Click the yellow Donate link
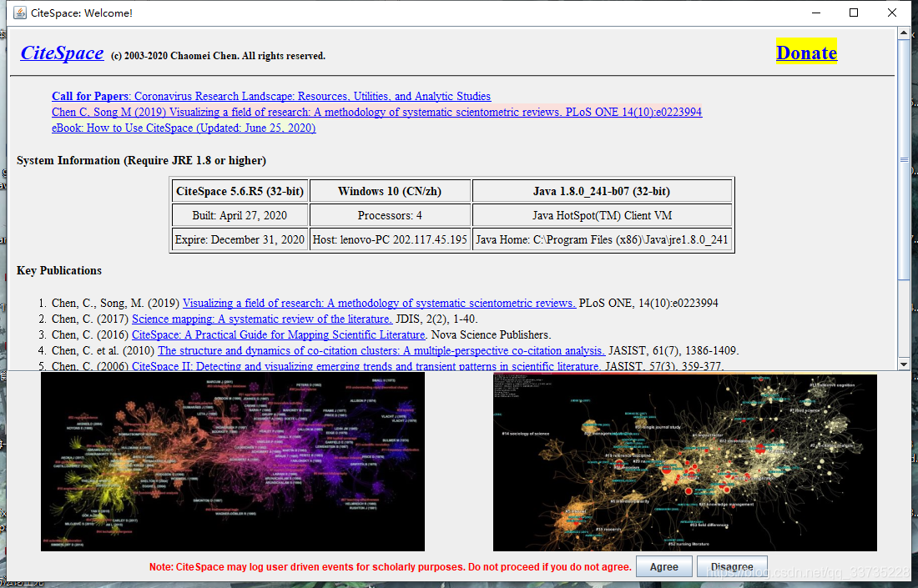This screenshot has width=918, height=588. [x=806, y=53]
